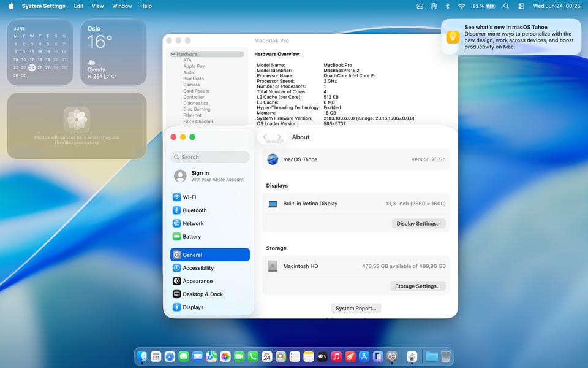
Task: Open Calendar app in the Dock
Action: click(266, 356)
